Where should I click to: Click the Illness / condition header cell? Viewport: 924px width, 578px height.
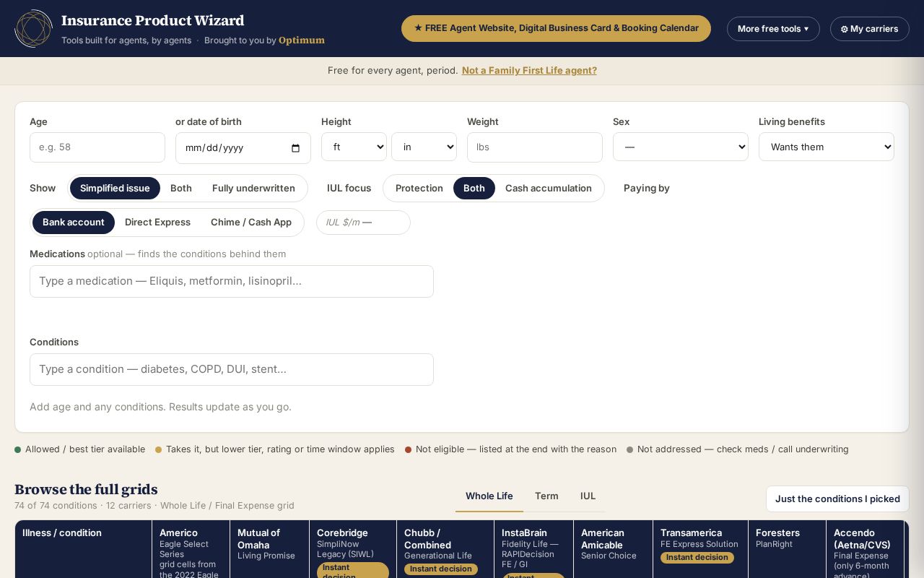[x=83, y=549]
